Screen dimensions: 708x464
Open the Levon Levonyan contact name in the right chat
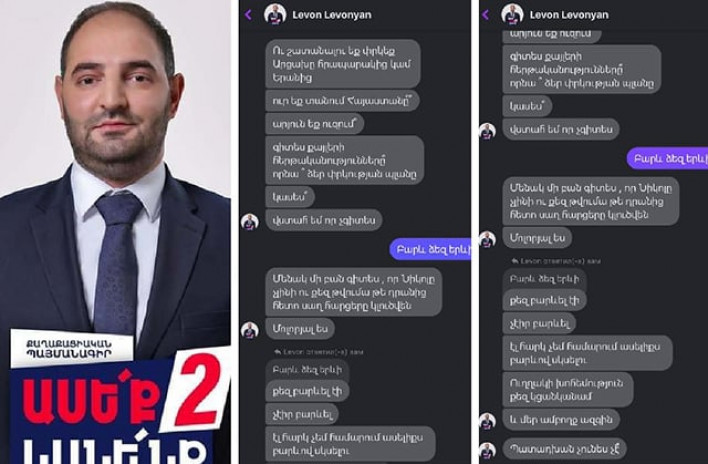(x=569, y=15)
